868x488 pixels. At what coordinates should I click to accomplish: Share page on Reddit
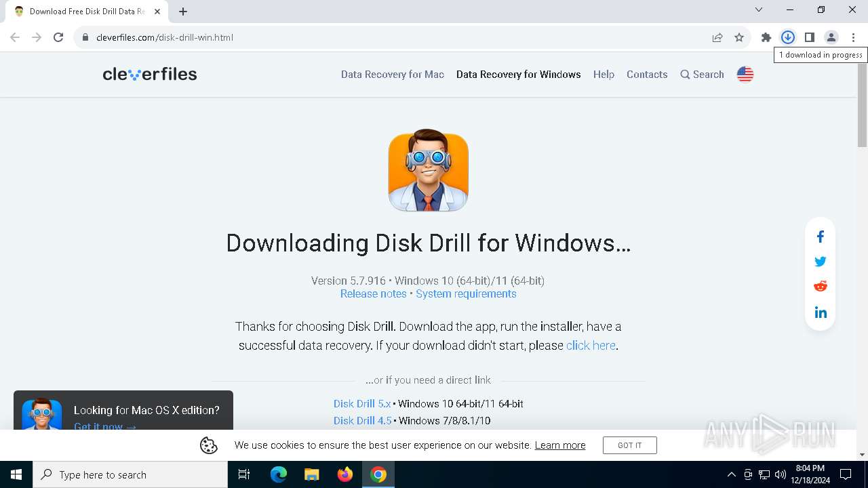tap(821, 286)
